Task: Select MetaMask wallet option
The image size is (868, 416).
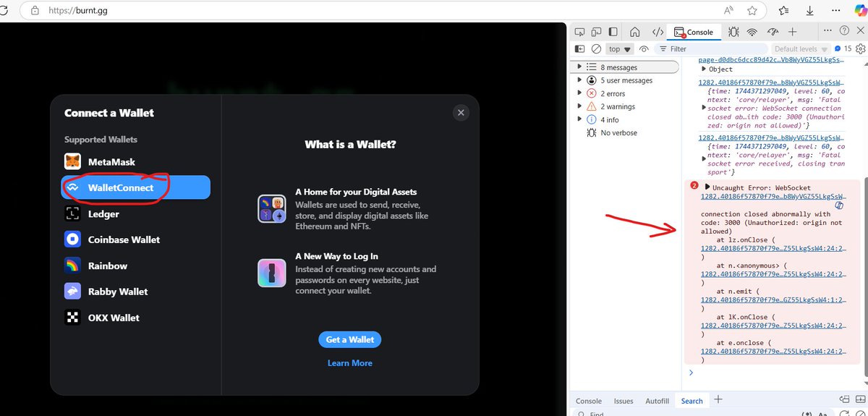Action: click(x=136, y=161)
